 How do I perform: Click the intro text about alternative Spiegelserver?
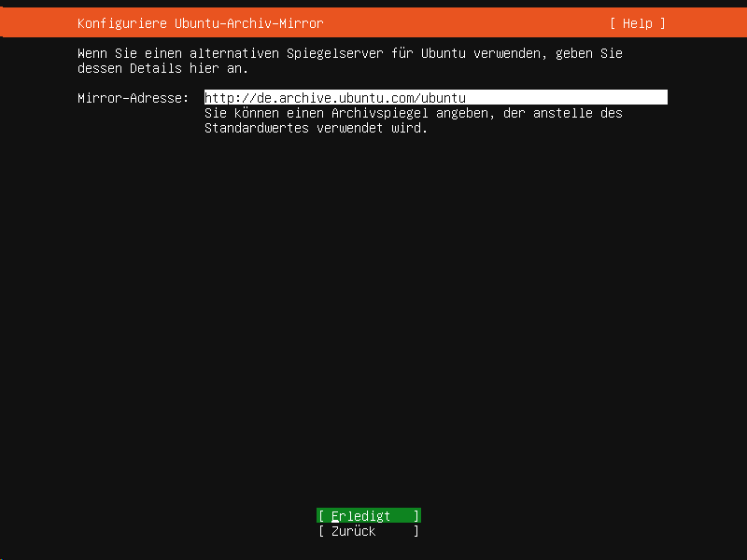click(349, 61)
